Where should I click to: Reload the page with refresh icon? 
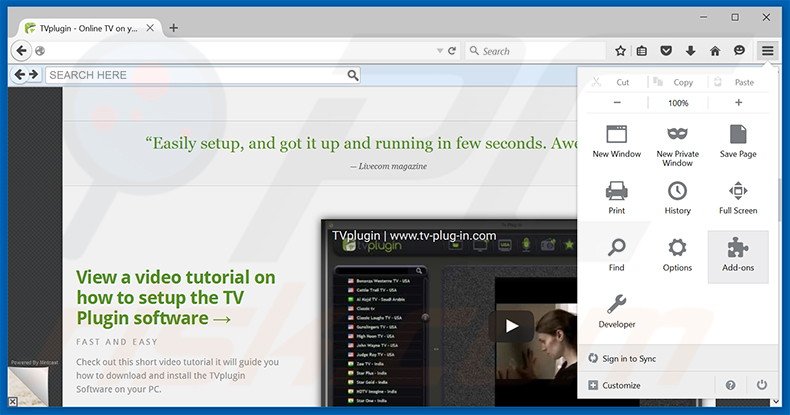click(x=452, y=51)
